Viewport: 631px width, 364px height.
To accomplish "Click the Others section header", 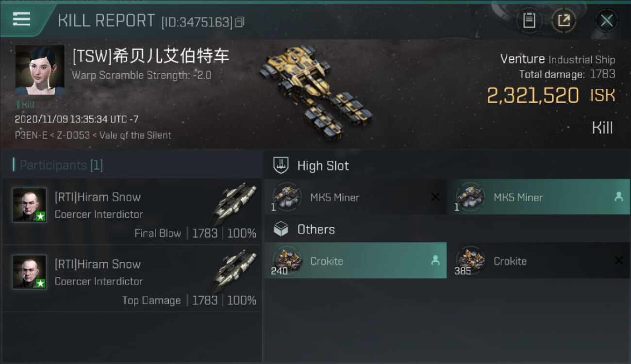I will 316,230.
